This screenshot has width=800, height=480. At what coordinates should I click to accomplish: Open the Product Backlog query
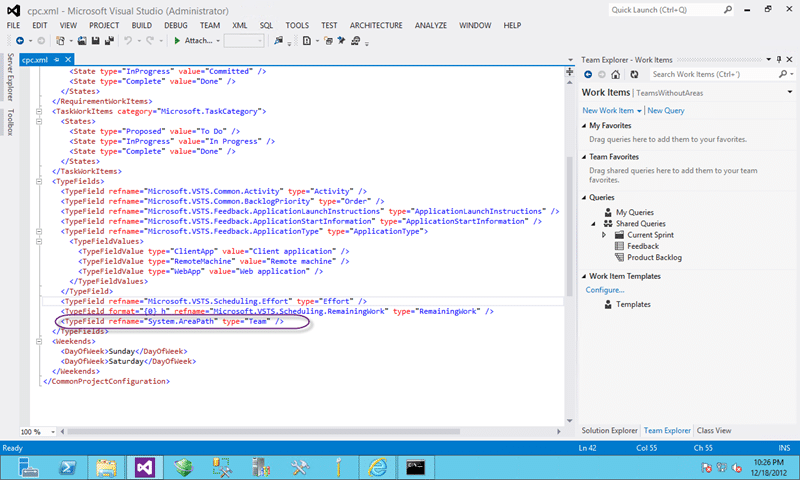654,258
